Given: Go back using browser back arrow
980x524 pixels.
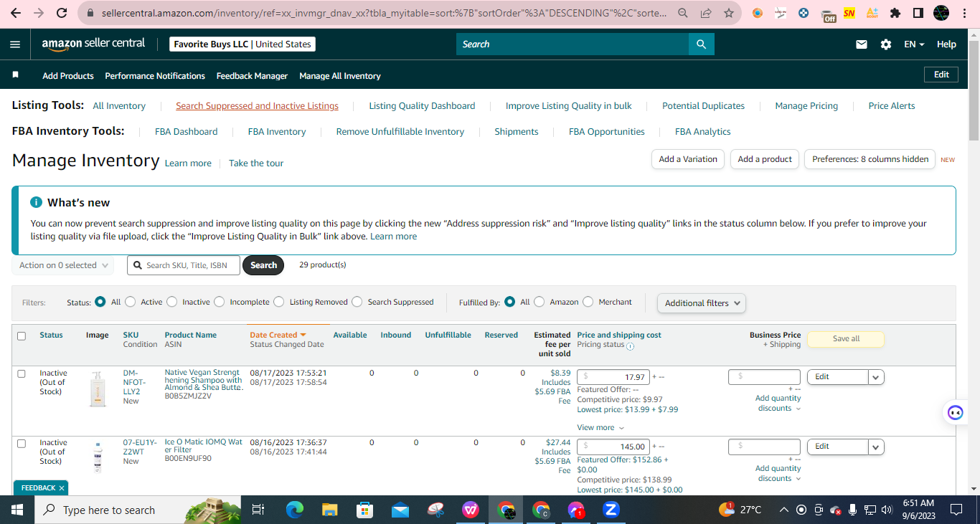Looking at the screenshot, I should (16, 13).
